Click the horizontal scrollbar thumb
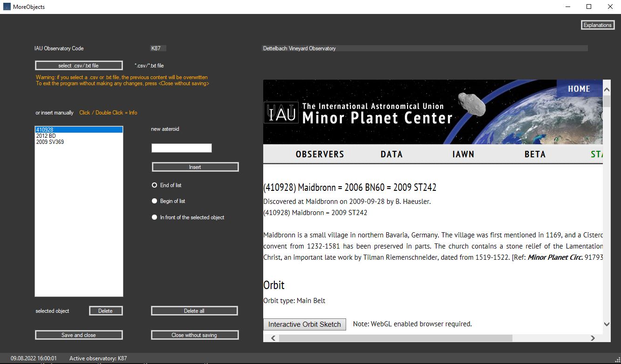 [396, 338]
